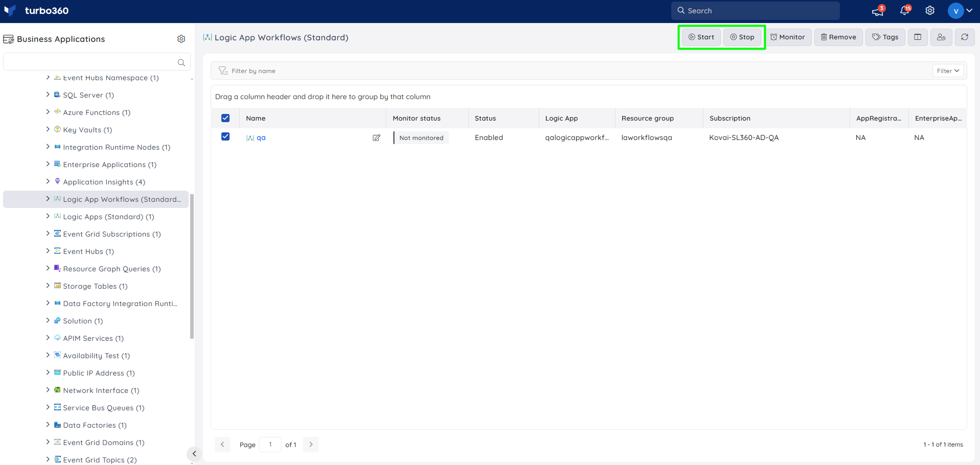
Task: Click the Remove button
Action: click(838, 37)
